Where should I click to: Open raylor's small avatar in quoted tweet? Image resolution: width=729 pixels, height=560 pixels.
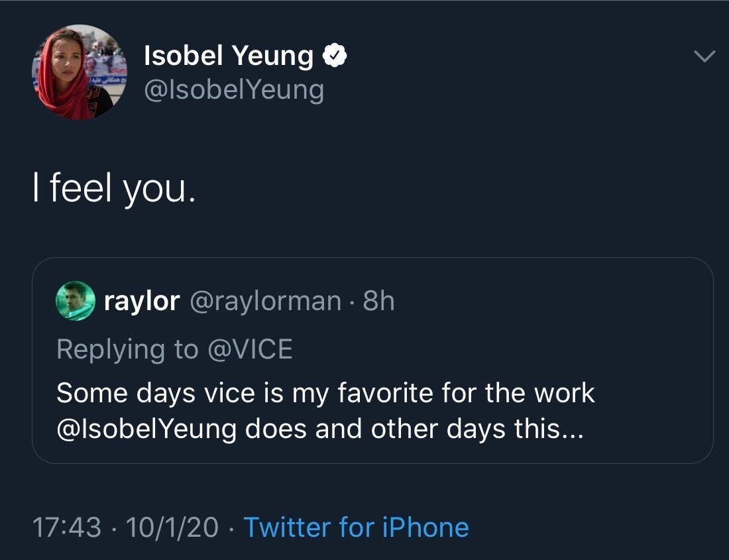coord(75,301)
